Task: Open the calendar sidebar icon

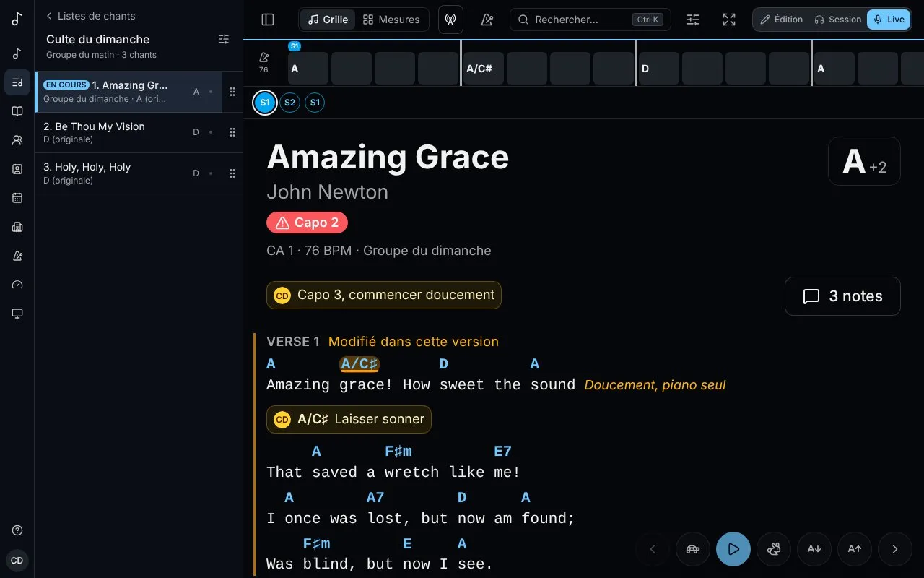Action: tap(17, 198)
